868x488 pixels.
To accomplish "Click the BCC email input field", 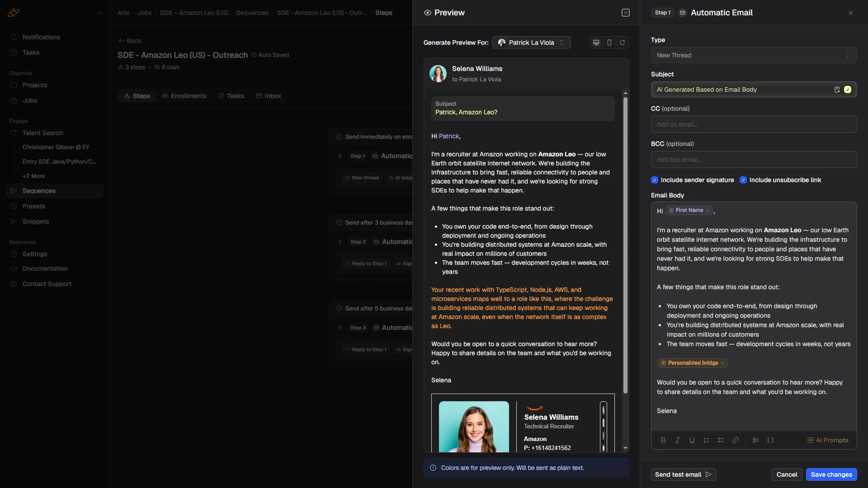I will tap(754, 160).
